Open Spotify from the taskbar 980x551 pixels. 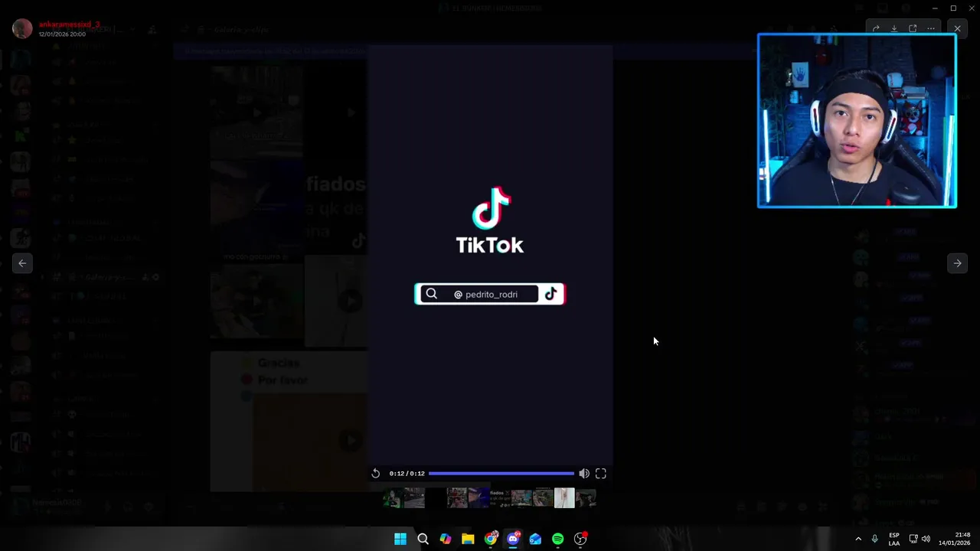558,539
